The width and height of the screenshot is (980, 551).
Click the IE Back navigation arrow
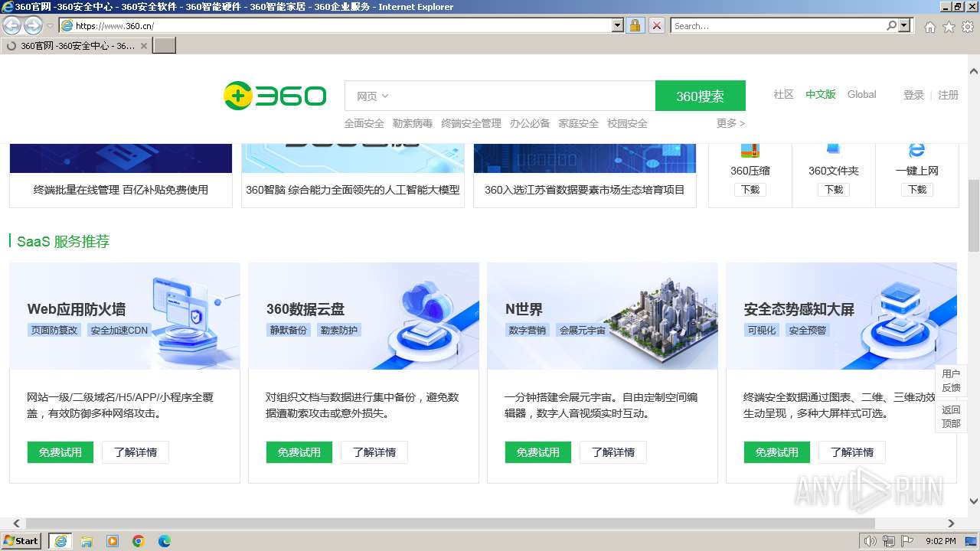point(11,25)
